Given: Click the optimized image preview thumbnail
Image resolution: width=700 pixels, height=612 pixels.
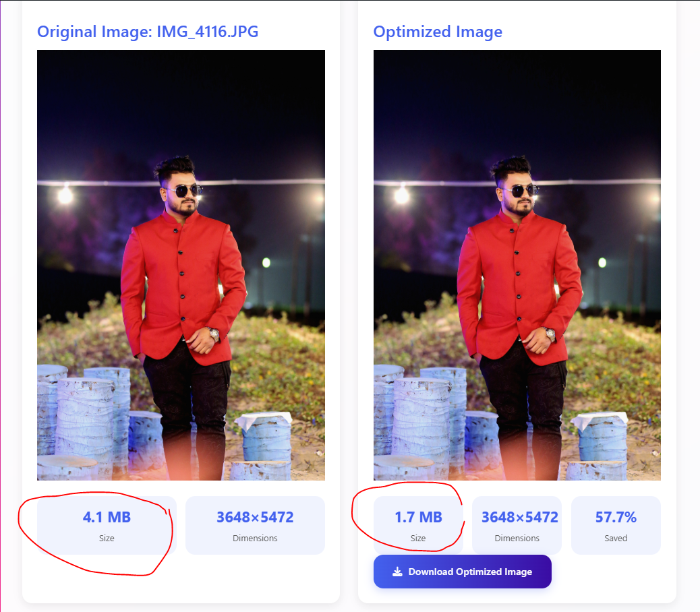Looking at the screenshot, I should click(517, 265).
